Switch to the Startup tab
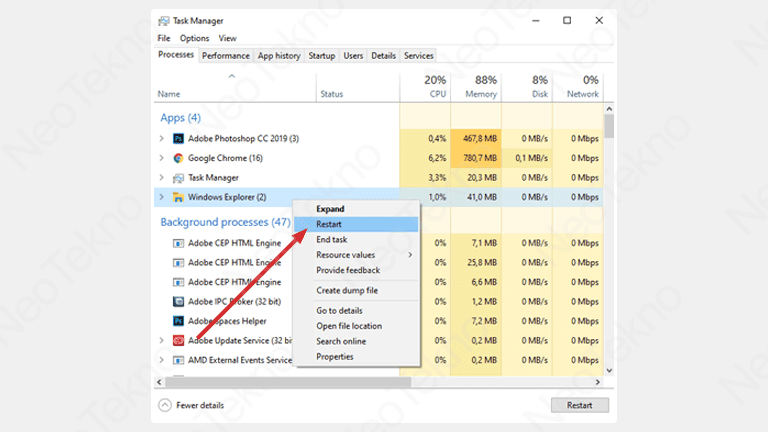This screenshot has height=432, width=768. [x=322, y=56]
